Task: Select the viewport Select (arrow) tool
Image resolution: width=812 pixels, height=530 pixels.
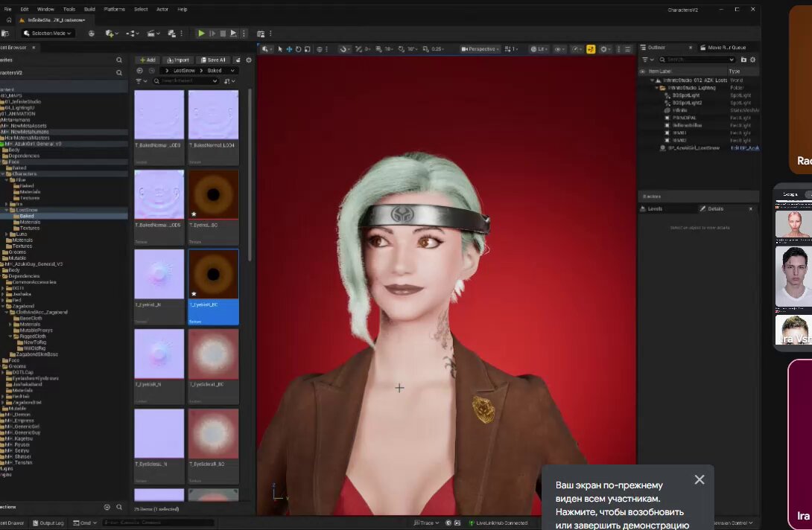Action: (x=280, y=49)
